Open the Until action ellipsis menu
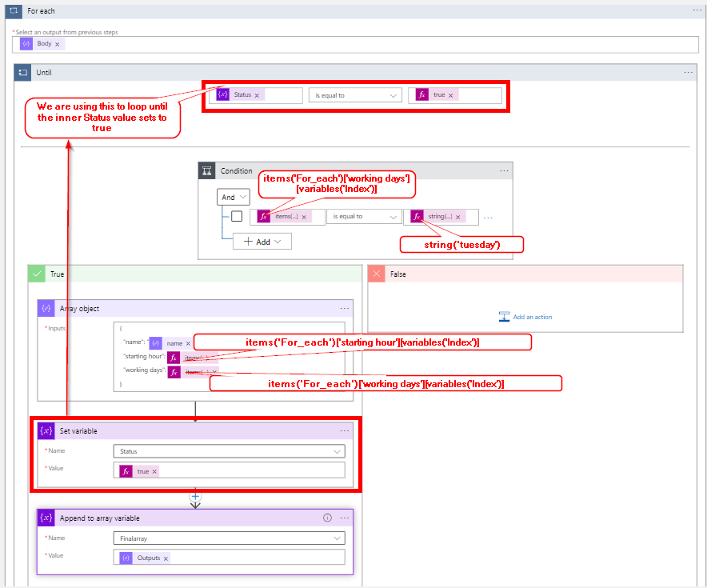The image size is (707, 588). (688, 72)
